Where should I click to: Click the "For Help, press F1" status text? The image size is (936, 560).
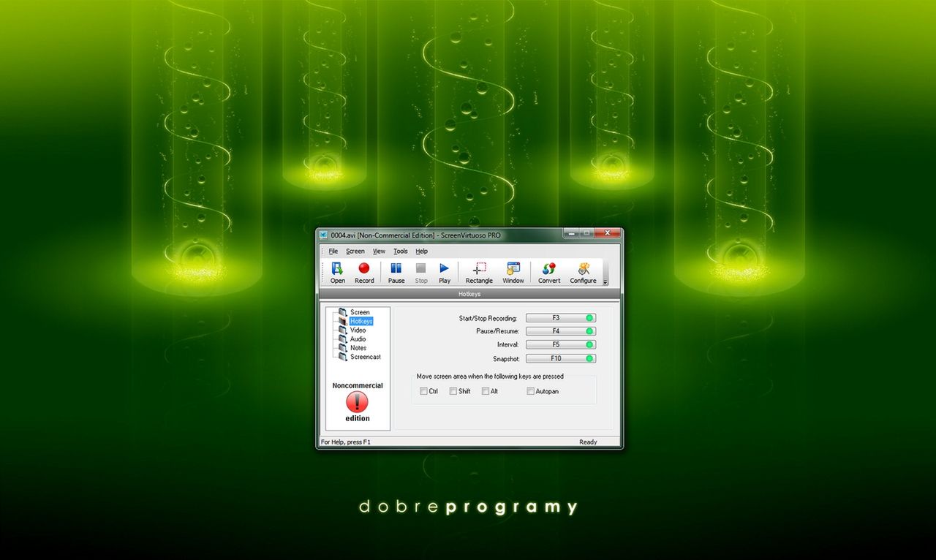click(x=346, y=442)
